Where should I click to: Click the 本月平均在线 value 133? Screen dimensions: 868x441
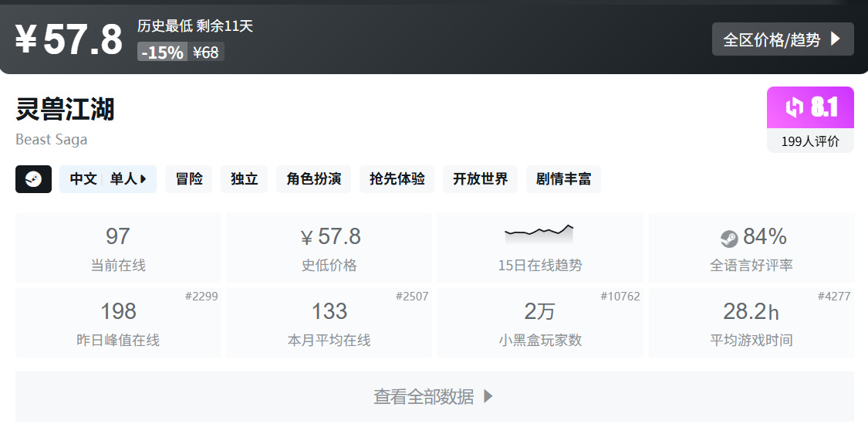click(x=329, y=311)
